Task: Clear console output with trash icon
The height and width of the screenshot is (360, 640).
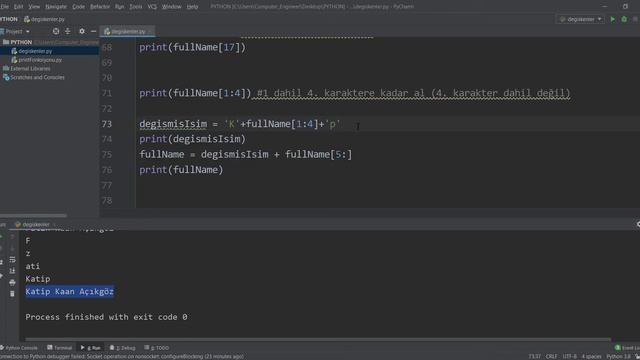Action: (12, 293)
